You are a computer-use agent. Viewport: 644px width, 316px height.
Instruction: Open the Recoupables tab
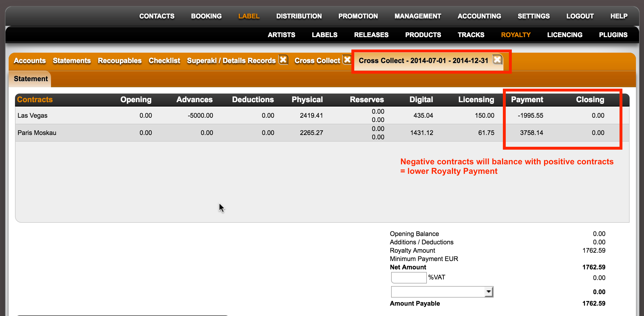[120, 61]
